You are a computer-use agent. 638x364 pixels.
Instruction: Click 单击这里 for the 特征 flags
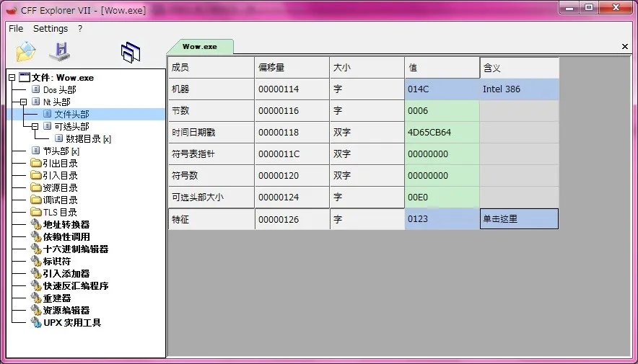pyautogui.click(x=519, y=218)
